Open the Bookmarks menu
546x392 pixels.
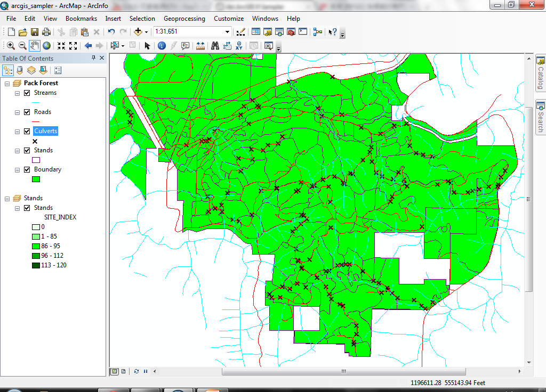point(81,19)
